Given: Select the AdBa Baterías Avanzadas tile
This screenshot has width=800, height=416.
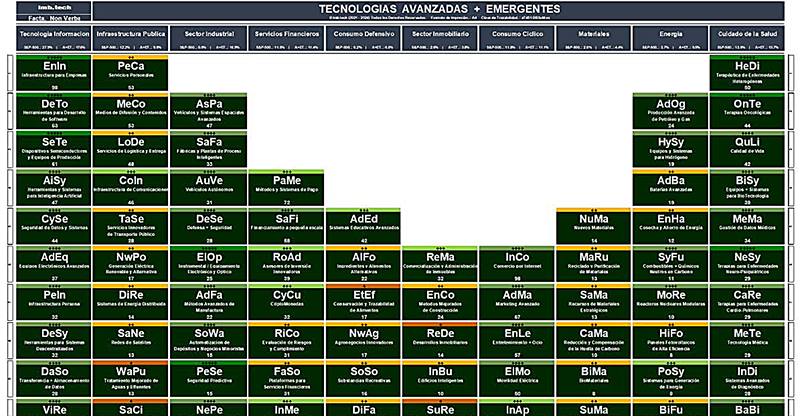Looking at the screenshot, I should click(x=671, y=185).
